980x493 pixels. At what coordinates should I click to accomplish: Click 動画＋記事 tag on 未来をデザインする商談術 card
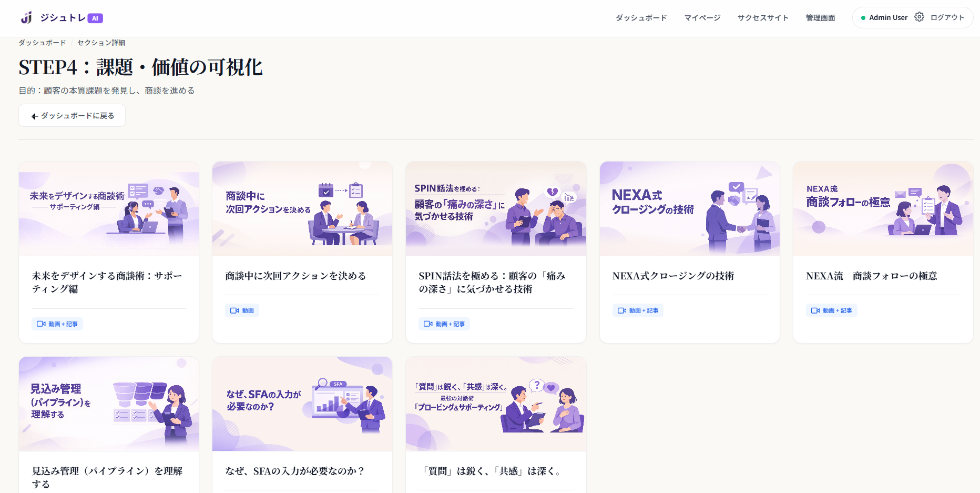tap(57, 324)
